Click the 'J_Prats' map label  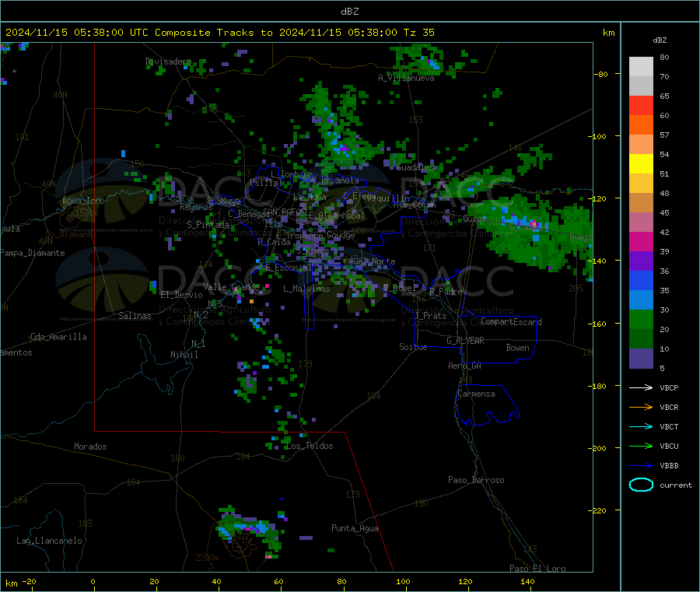point(431,316)
